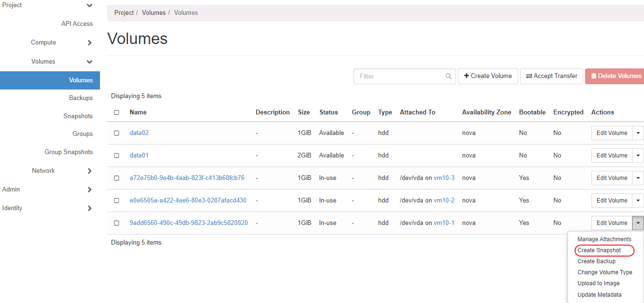Expand the Network sidebar chevron

tap(89, 171)
